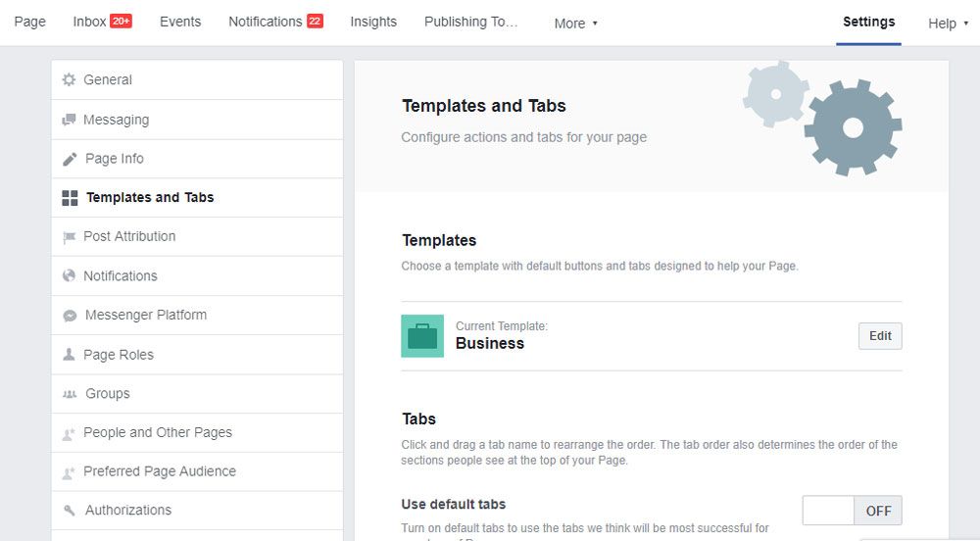Click the Page Info pencil icon
980x541 pixels.
(70, 159)
